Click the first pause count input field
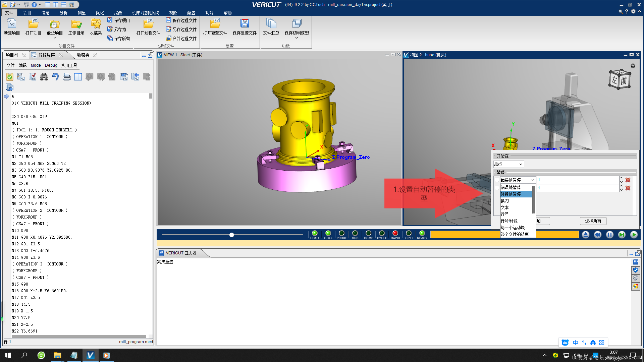The width and height of the screenshot is (644, 362). pyautogui.click(x=578, y=180)
